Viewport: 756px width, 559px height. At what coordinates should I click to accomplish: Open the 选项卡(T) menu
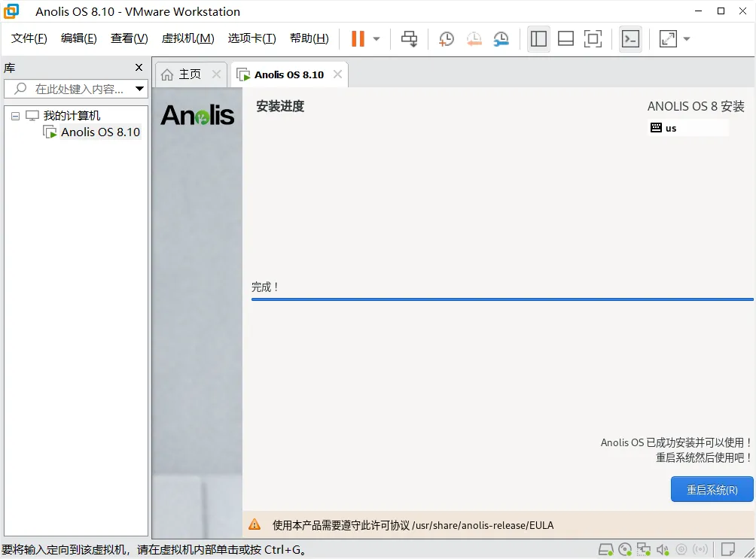point(252,38)
